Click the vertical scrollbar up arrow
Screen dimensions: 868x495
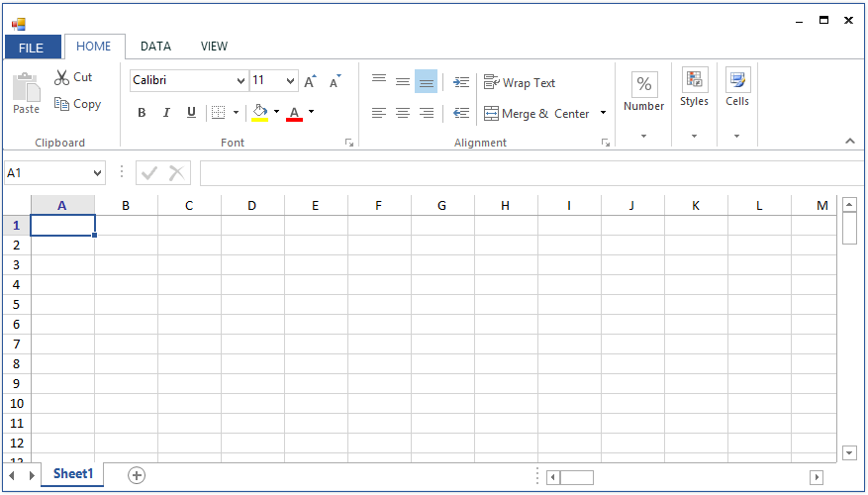pyautogui.click(x=849, y=204)
